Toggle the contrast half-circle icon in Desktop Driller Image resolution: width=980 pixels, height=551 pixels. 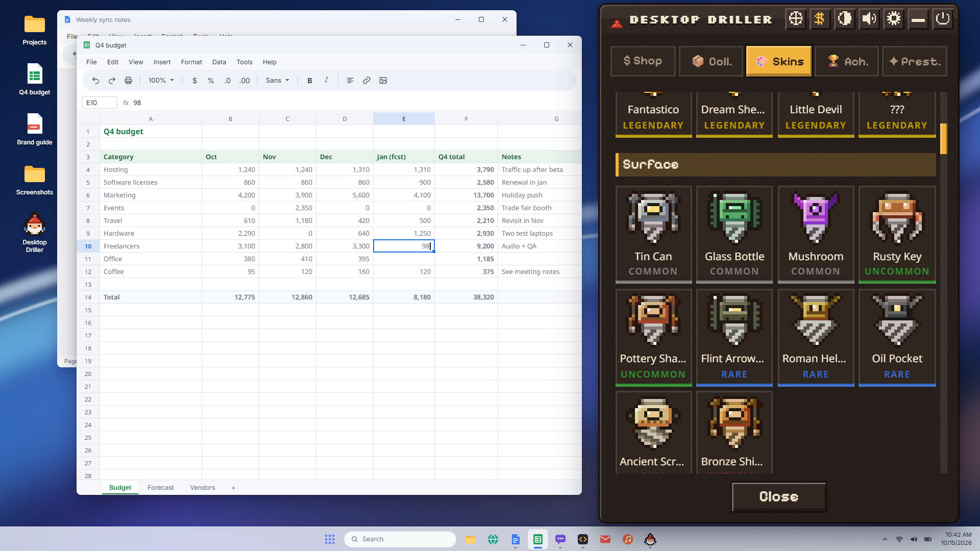click(844, 19)
